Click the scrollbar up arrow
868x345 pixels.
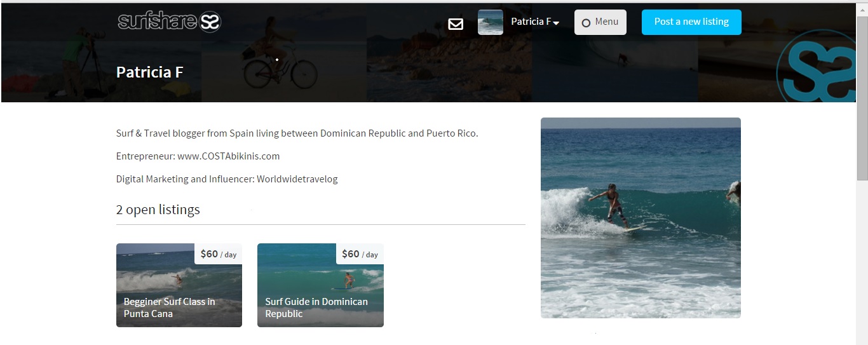point(862,9)
